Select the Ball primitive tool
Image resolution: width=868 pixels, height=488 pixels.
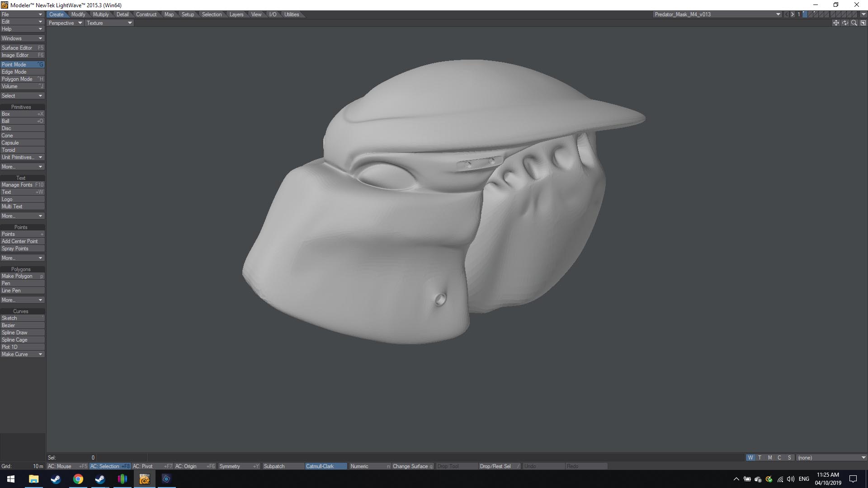pos(22,121)
